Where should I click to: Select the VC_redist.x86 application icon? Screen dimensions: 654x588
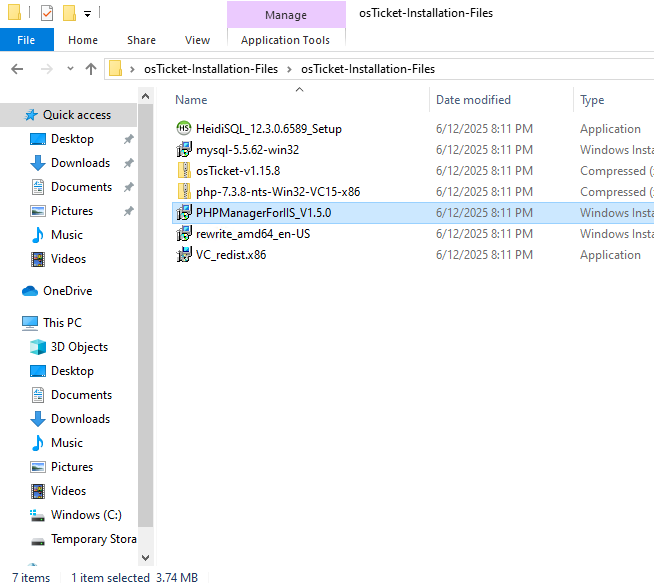(x=184, y=254)
